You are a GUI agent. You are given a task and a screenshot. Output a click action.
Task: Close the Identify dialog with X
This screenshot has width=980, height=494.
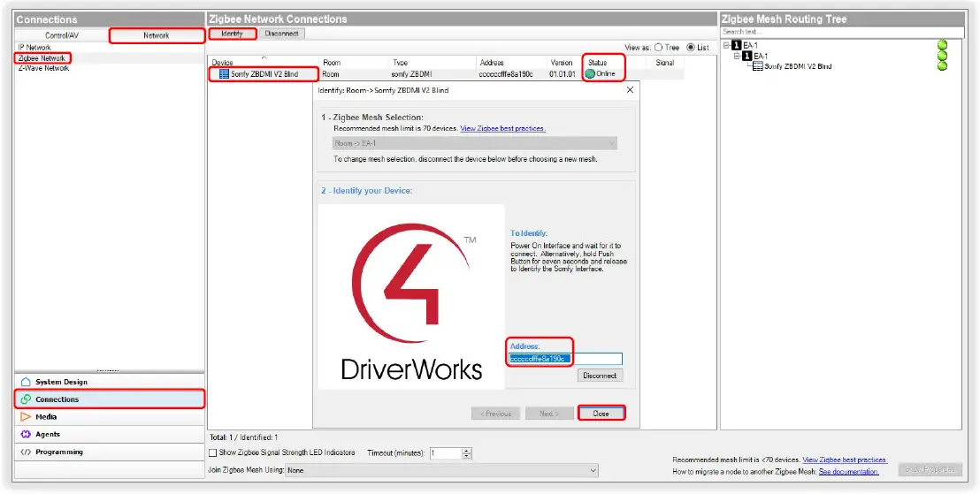point(630,90)
